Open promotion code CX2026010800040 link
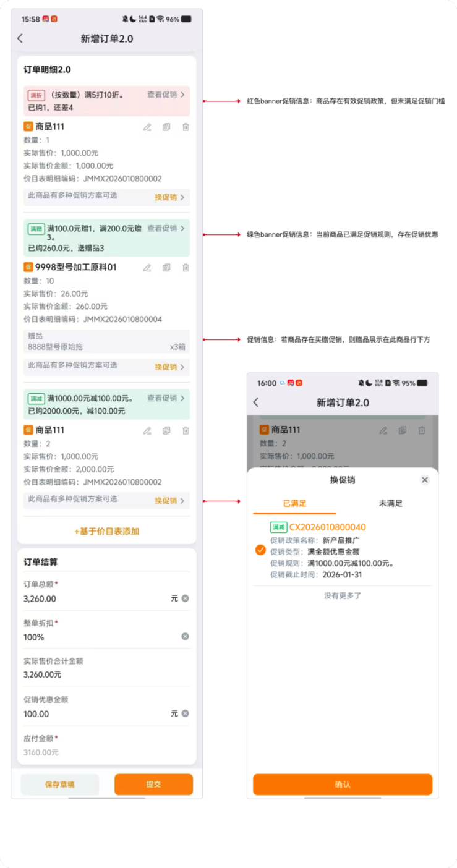This screenshot has height=868, width=457. click(x=328, y=527)
